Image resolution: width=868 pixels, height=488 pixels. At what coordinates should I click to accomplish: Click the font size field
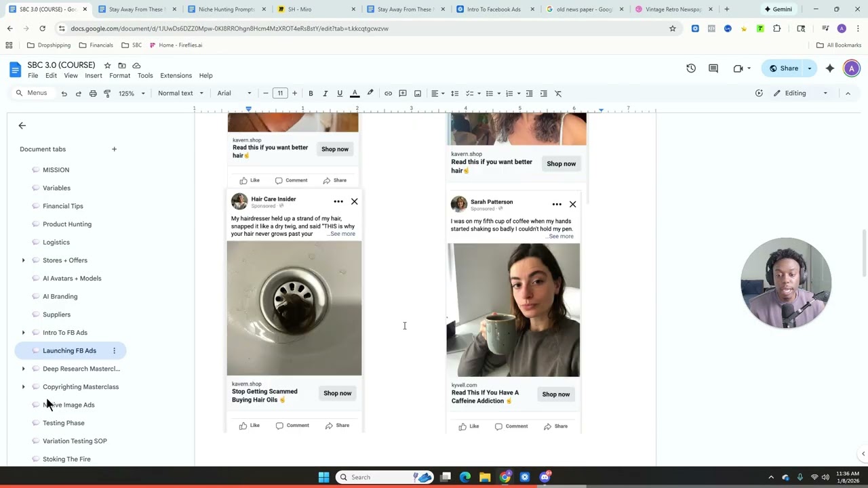pos(280,94)
